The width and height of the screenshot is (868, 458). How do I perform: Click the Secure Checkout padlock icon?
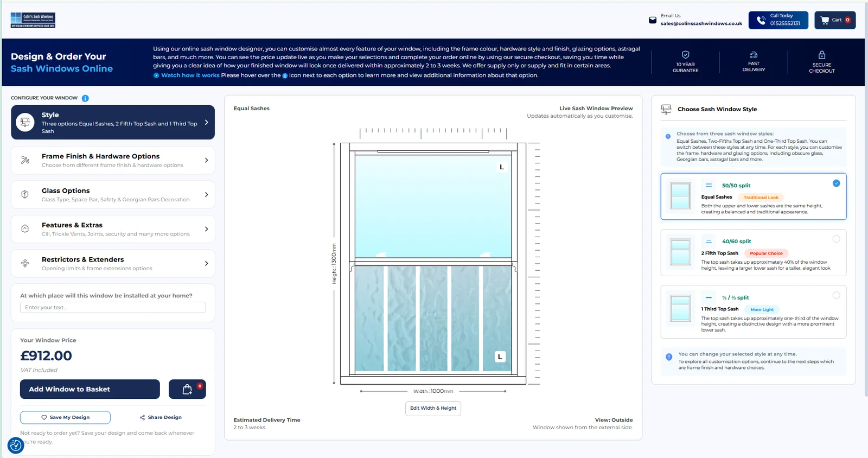coord(822,55)
